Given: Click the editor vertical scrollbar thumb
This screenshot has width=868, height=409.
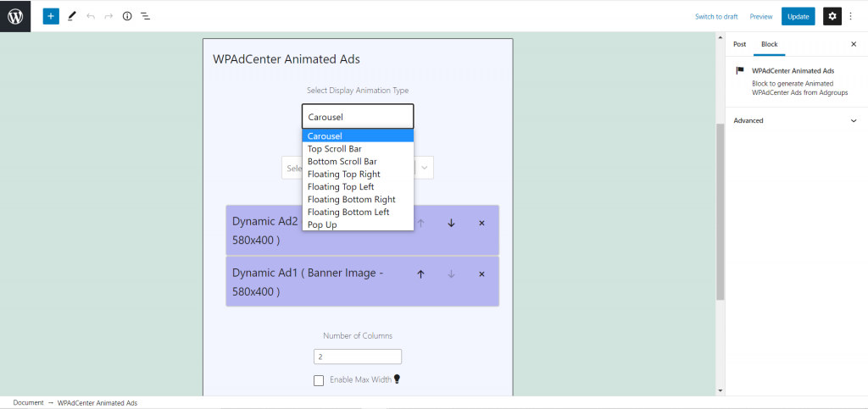Looking at the screenshot, I should (x=721, y=212).
